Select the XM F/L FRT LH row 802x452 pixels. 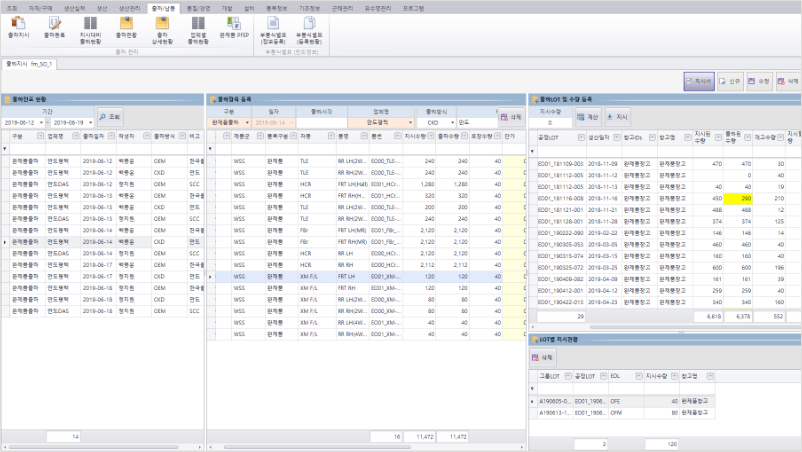coord(366,277)
